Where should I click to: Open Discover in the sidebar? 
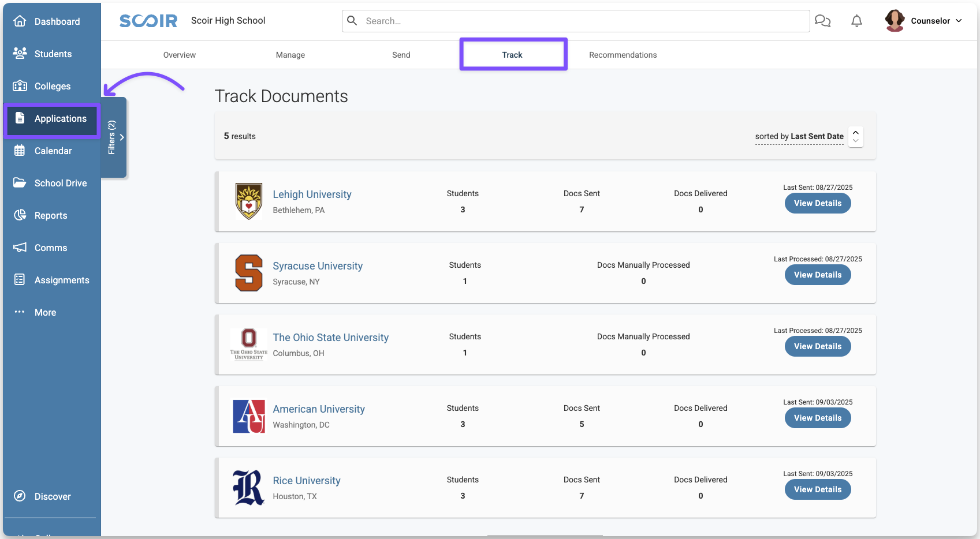(52, 496)
